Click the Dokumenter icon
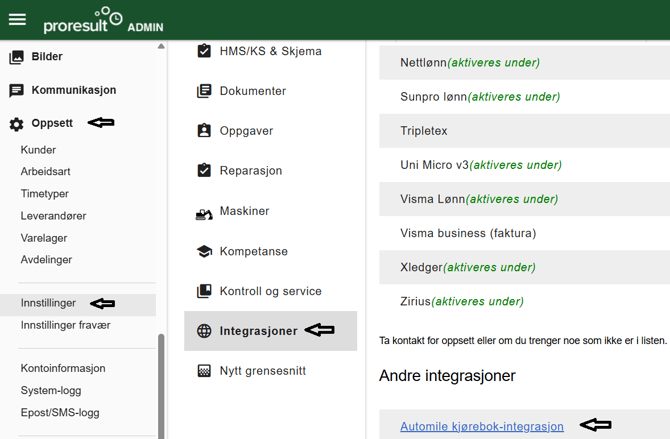This screenshot has height=439, width=670. (204, 91)
